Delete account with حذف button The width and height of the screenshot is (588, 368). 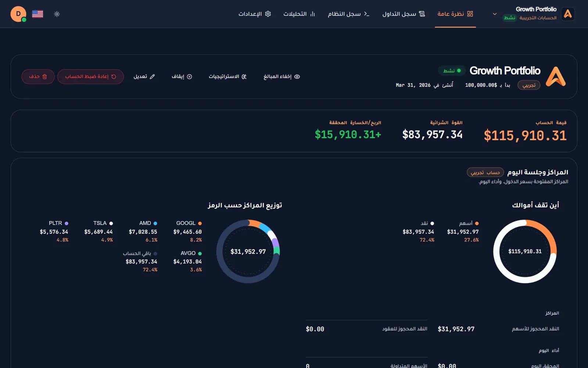coord(38,77)
